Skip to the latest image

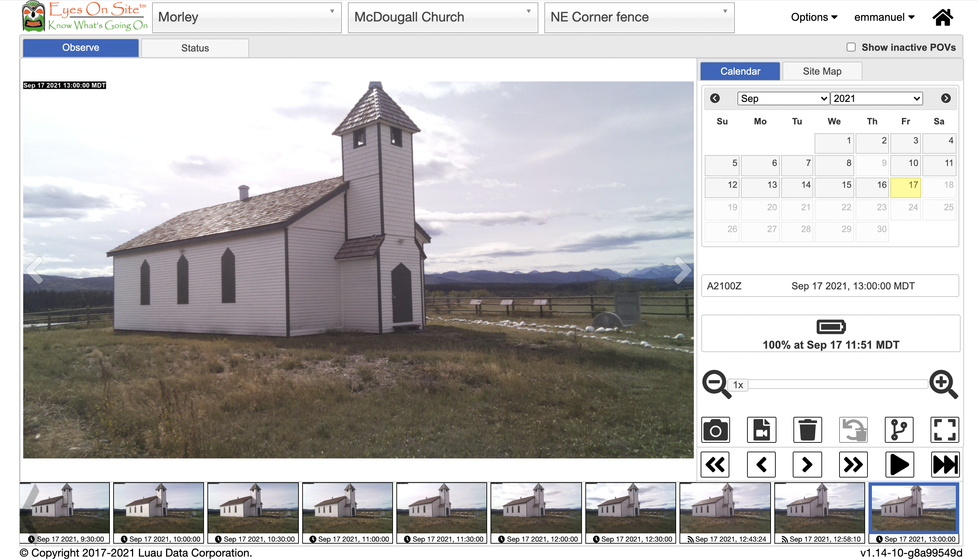click(x=945, y=465)
